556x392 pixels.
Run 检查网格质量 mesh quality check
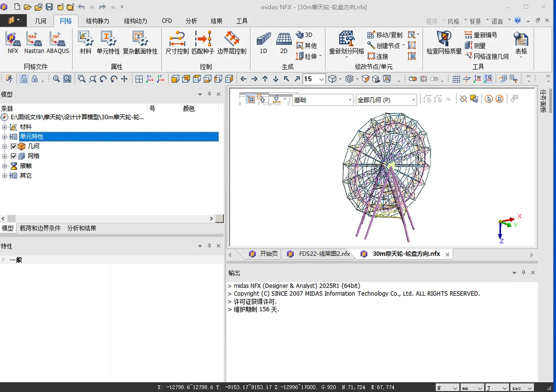tap(444, 43)
